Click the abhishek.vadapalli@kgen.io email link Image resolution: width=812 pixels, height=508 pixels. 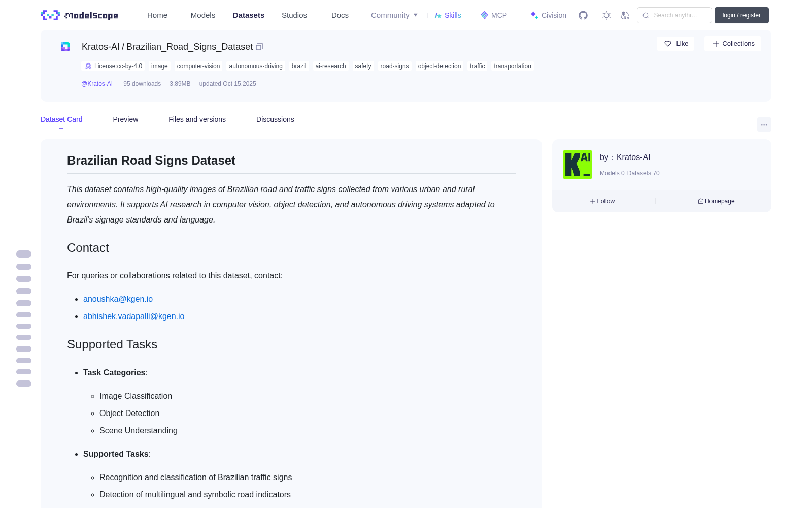(x=134, y=316)
